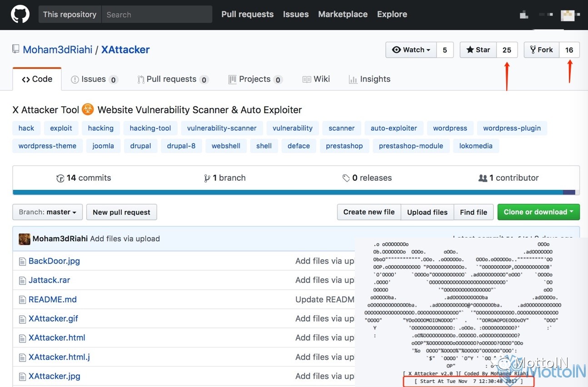Open the Pull requests repository tab

pos(173,79)
